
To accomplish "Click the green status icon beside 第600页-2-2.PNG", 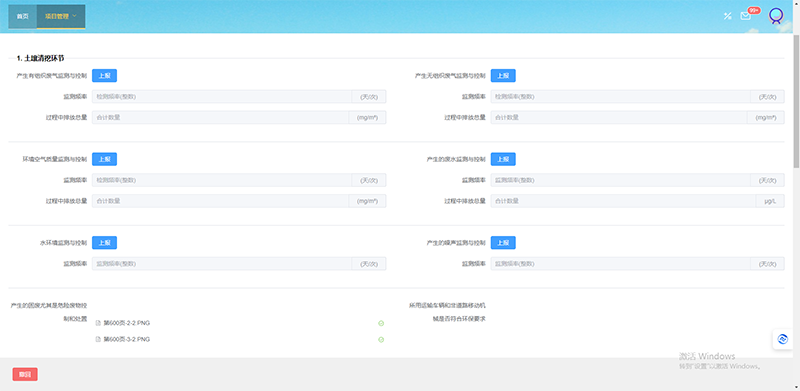I will 381,323.
